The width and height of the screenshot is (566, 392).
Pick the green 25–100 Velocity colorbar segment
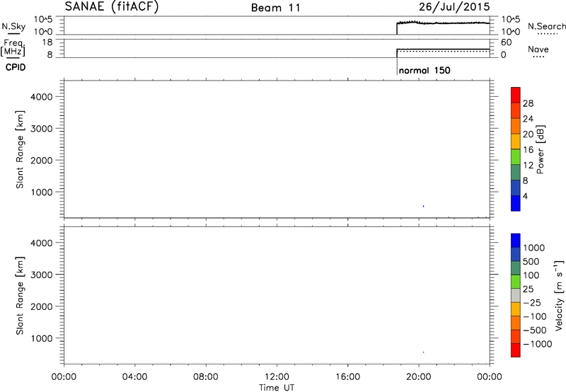(516, 282)
